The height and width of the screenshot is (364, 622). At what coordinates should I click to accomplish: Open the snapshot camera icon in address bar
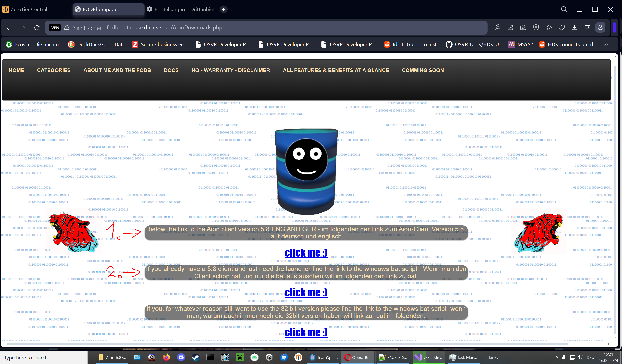pyautogui.click(x=523, y=28)
